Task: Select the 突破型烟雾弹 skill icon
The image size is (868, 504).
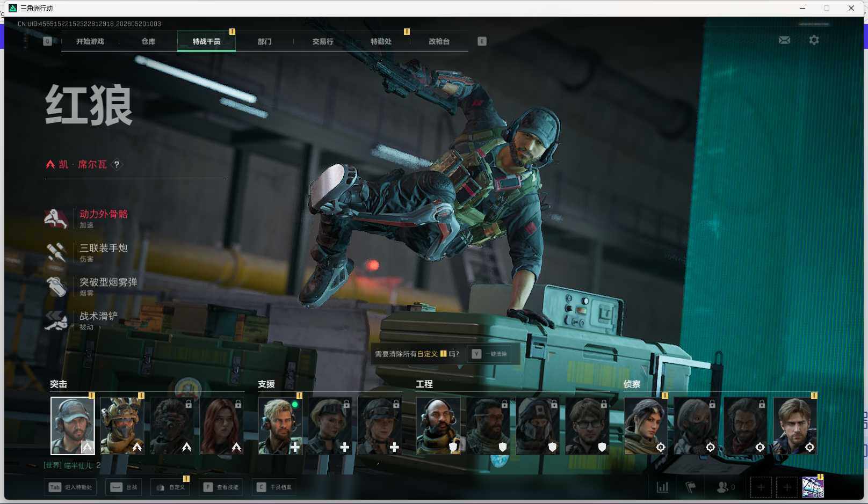Action: (56, 286)
